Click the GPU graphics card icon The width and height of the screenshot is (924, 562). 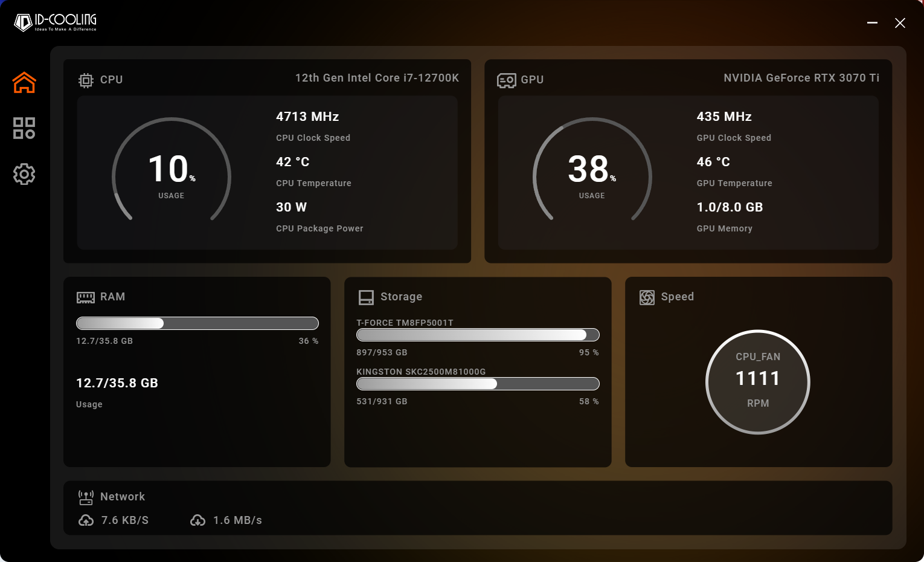(x=507, y=80)
